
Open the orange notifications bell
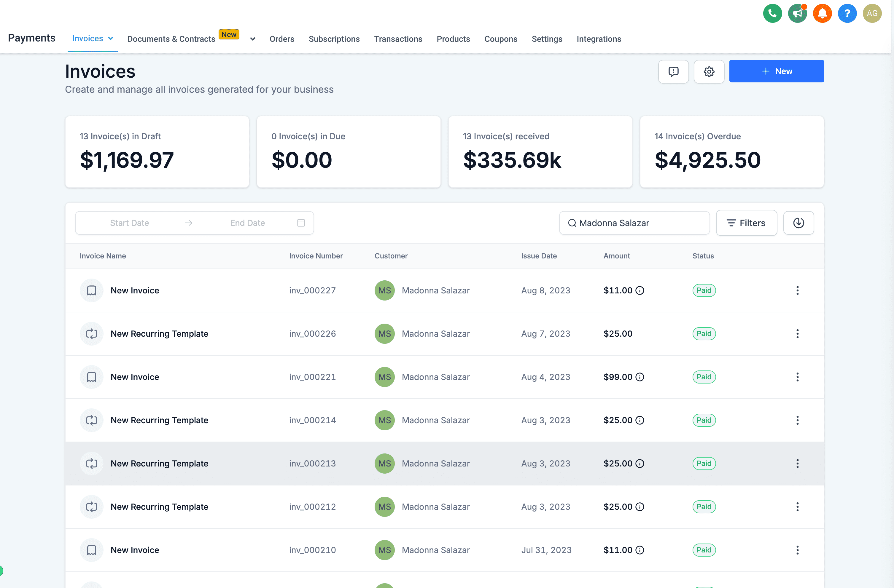pos(822,14)
